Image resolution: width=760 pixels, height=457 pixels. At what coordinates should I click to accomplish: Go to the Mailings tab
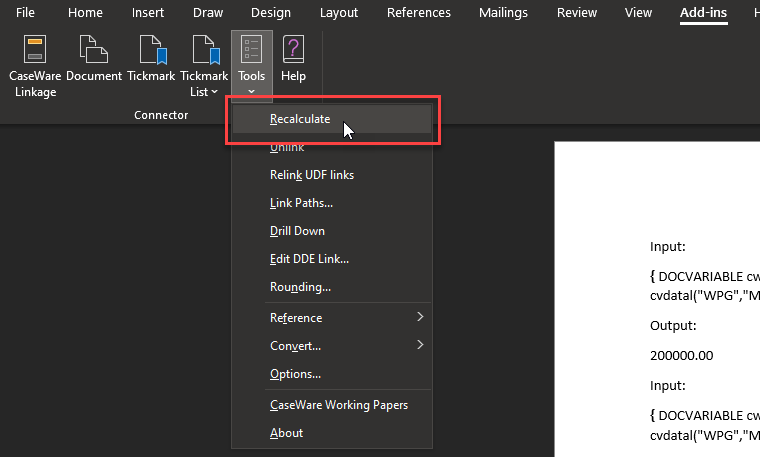(x=503, y=13)
